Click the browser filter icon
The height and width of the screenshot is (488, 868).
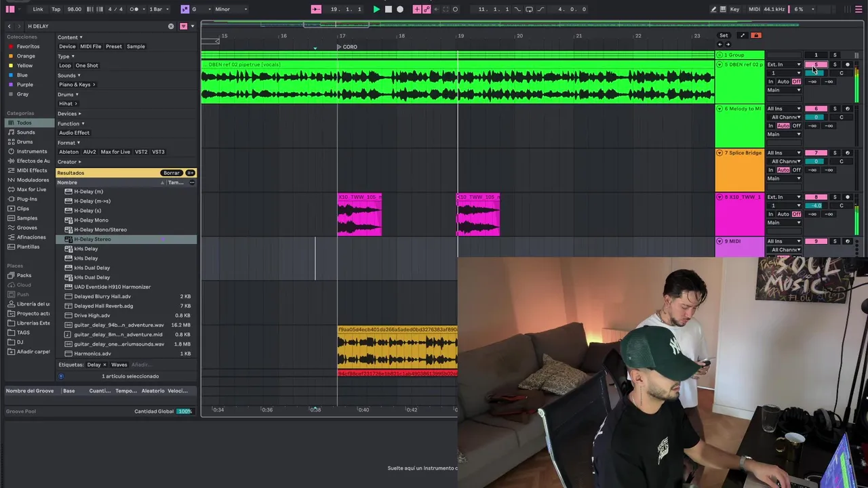(x=183, y=26)
